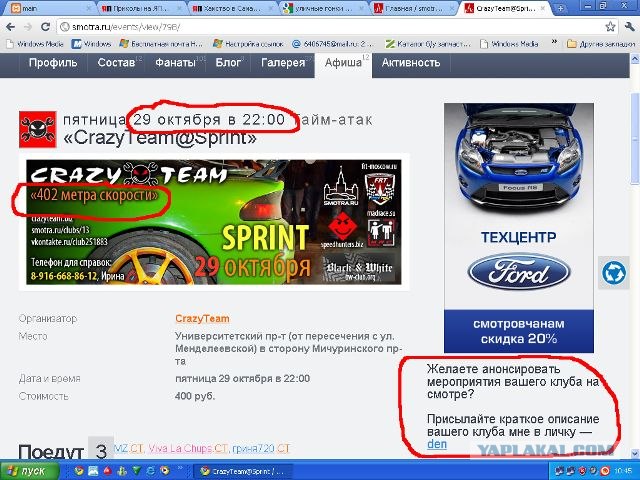Open the Профиль menu item
The image size is (640, 480).
53,63
